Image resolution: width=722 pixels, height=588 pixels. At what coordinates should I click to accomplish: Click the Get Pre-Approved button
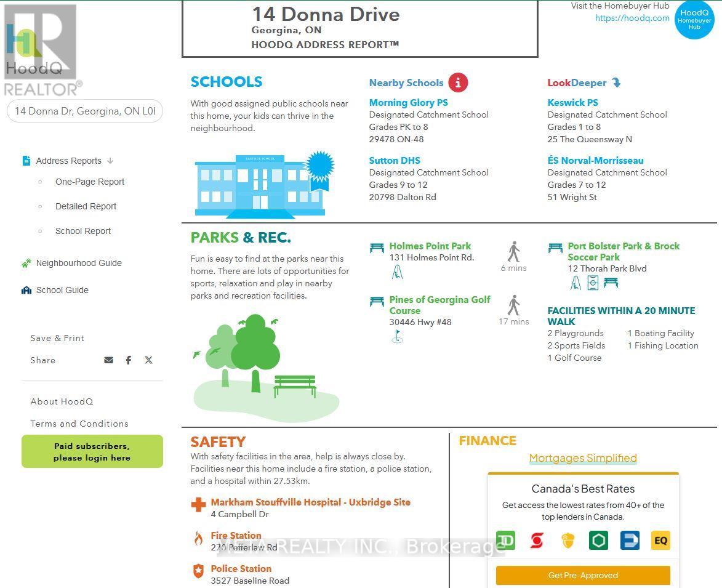583,575
